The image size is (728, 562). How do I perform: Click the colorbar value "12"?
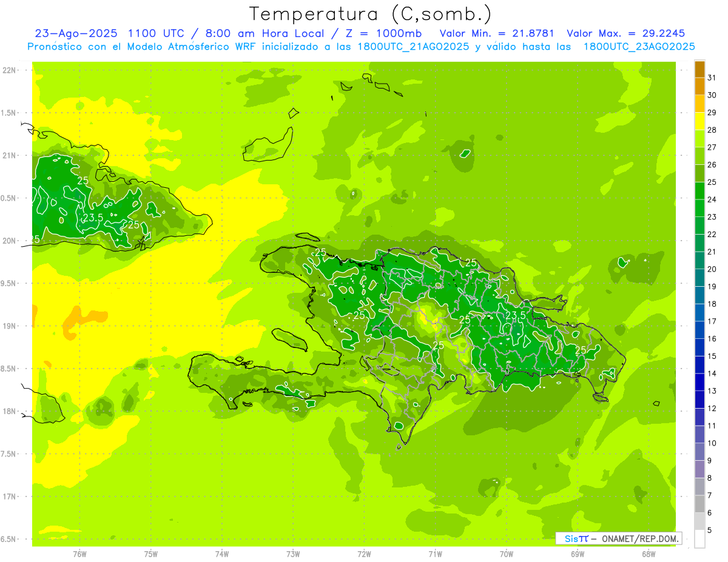pos(712,409)
